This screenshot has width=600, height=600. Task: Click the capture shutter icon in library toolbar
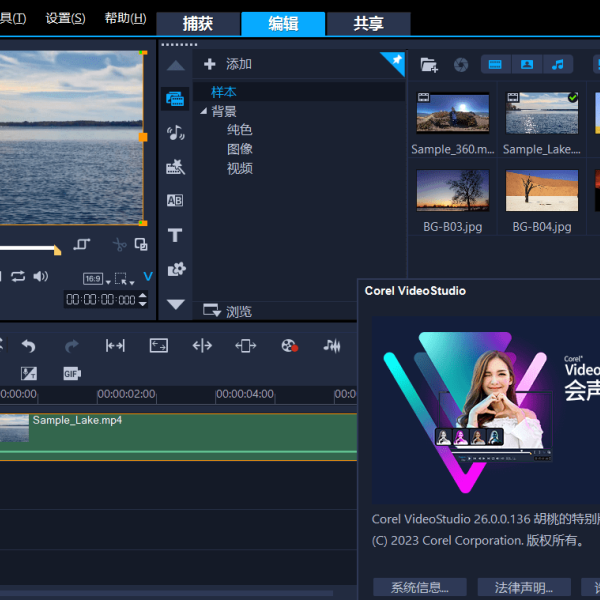461,65
